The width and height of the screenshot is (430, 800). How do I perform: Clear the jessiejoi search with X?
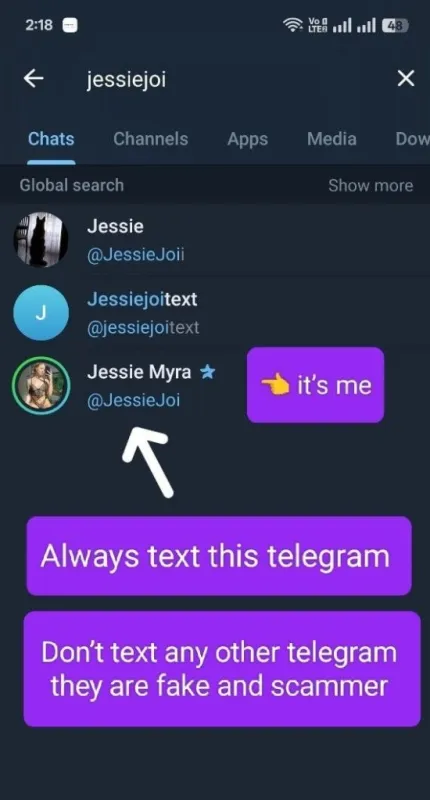(406, 79)
